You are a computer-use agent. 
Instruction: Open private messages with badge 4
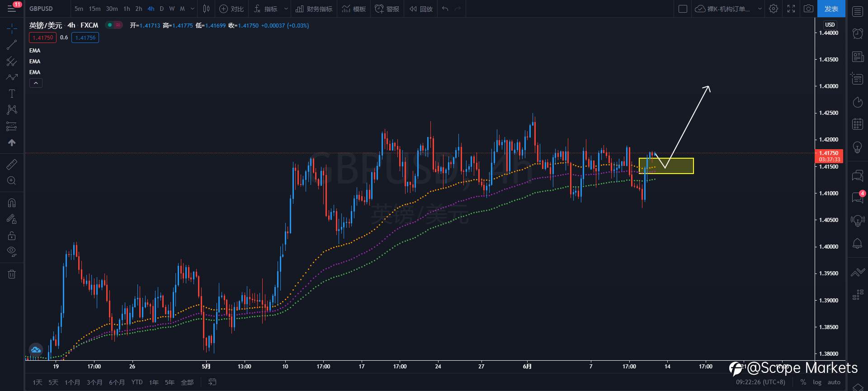point(858,197)
